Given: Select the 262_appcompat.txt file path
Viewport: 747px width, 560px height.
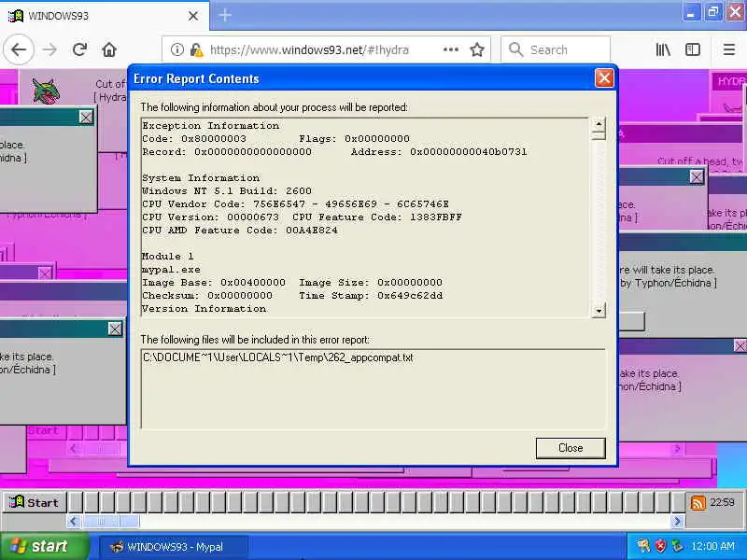Looking at the screenshot, I should point(277,357).
